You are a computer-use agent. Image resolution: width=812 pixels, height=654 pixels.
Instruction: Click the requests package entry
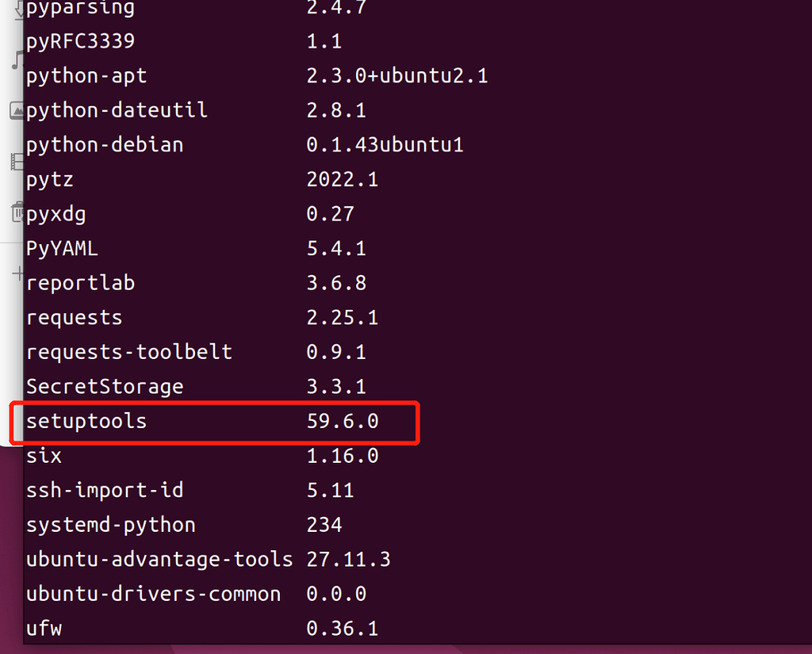74,317
